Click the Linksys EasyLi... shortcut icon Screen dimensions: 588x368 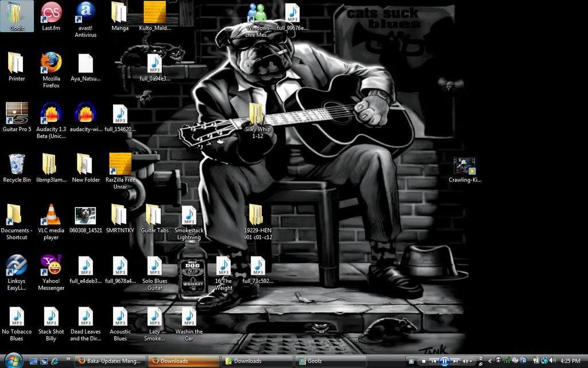point(17,272)
